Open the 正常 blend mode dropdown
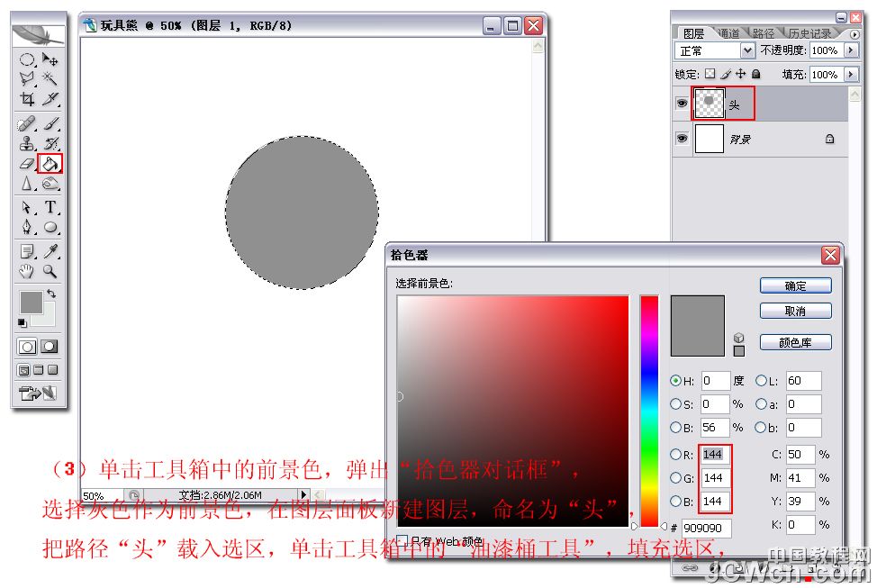The image size is (877, 588). [747, 51]
